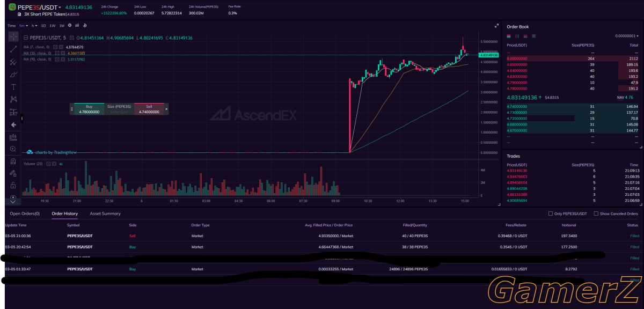Click the 21:00:36 Sell order row symbol
The width and height of the screenshot is (644, 309).
point(79,236)
